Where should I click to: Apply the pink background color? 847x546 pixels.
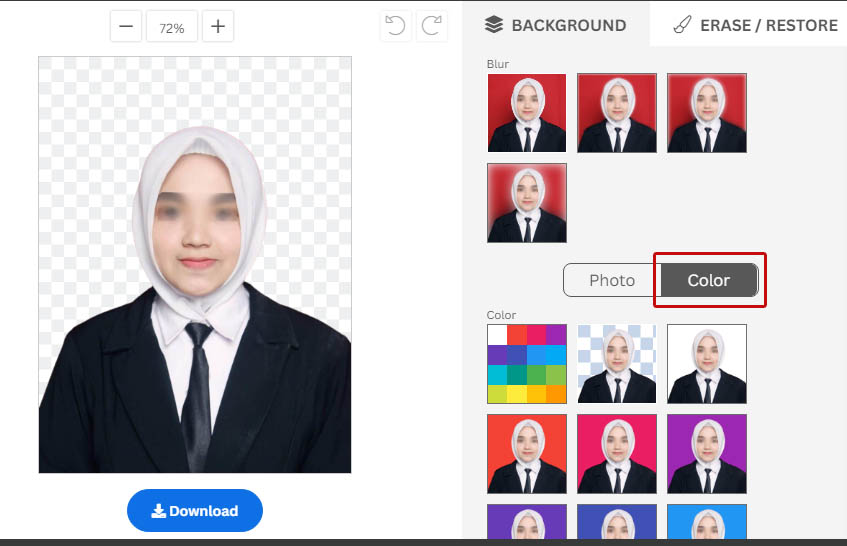click(617, 454)
